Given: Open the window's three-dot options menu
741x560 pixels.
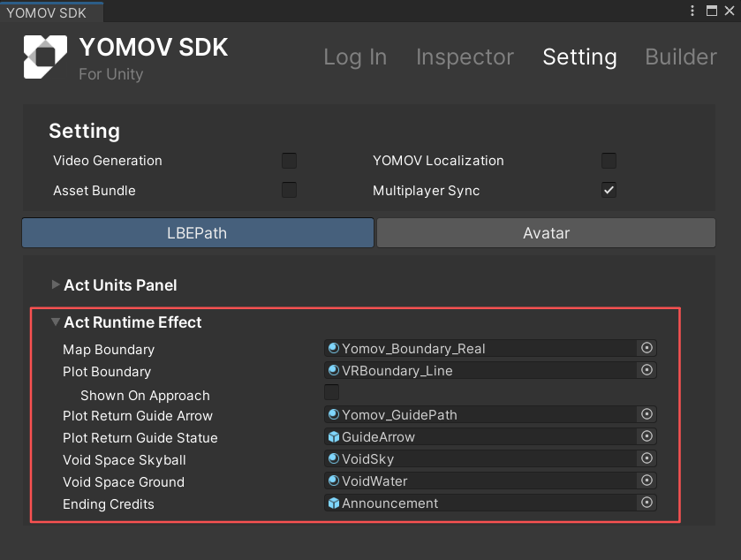Looking at the screenshot, I should 692,11.
